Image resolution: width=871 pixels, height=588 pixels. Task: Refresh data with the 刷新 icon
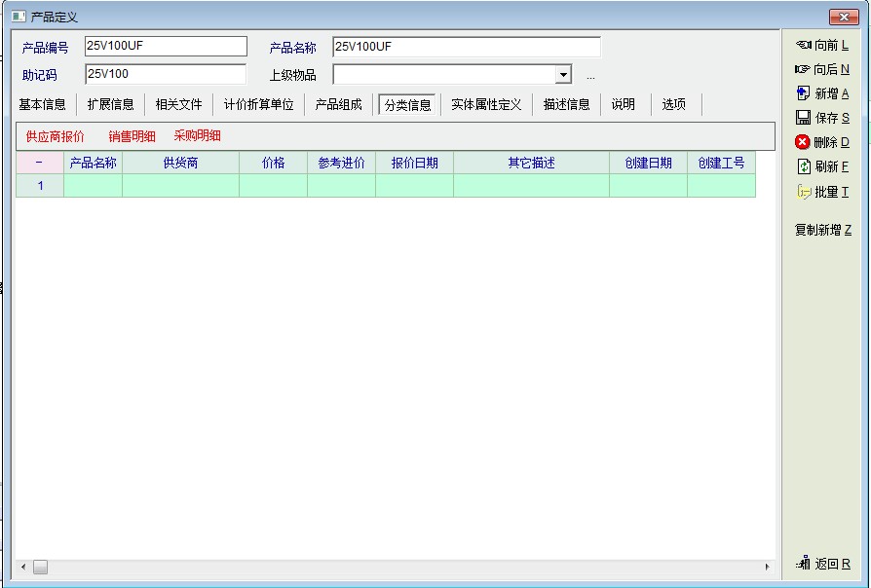(803, 166)
